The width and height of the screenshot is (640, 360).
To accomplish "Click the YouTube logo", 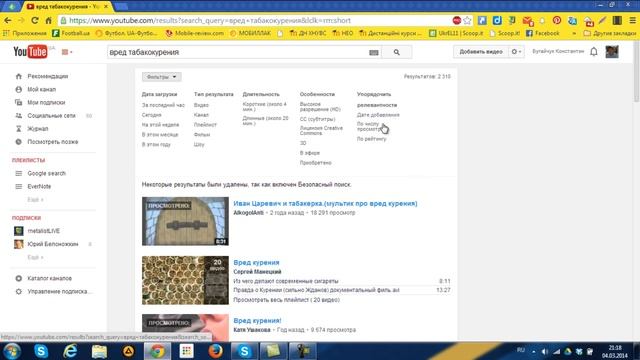I will (30, 52).
